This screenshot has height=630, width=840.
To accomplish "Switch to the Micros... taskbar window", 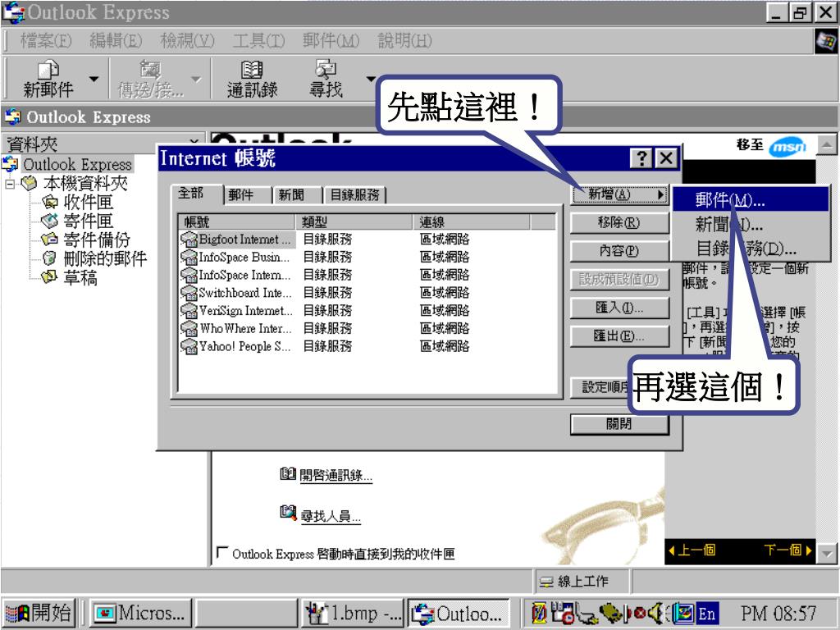I will point(140,613).
